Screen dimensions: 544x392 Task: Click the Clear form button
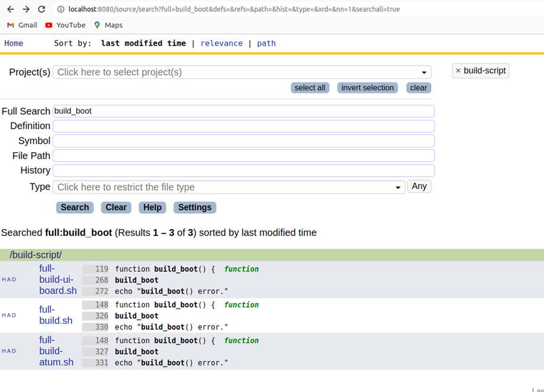click(116, 207)
